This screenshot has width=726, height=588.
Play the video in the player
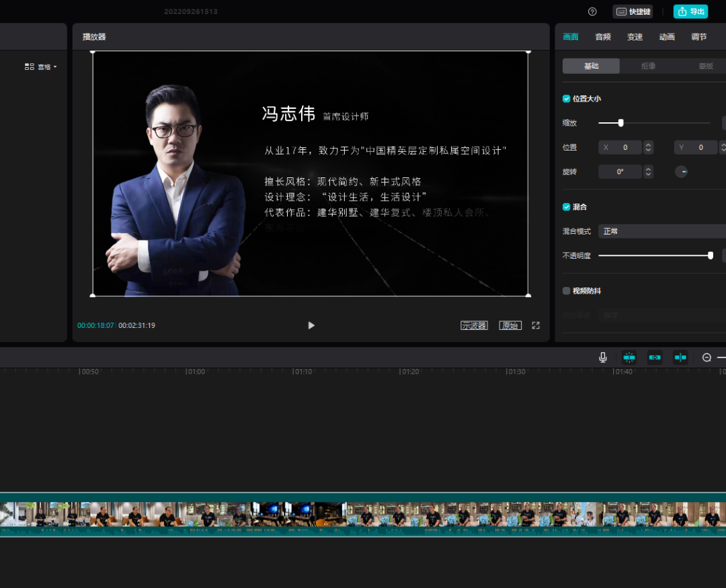click(x=311, y=325)
